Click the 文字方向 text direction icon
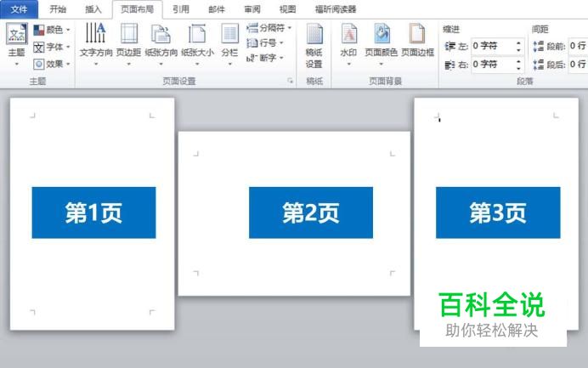The width and height of the screenshot is (588, 368). click(x=96, y=33)
